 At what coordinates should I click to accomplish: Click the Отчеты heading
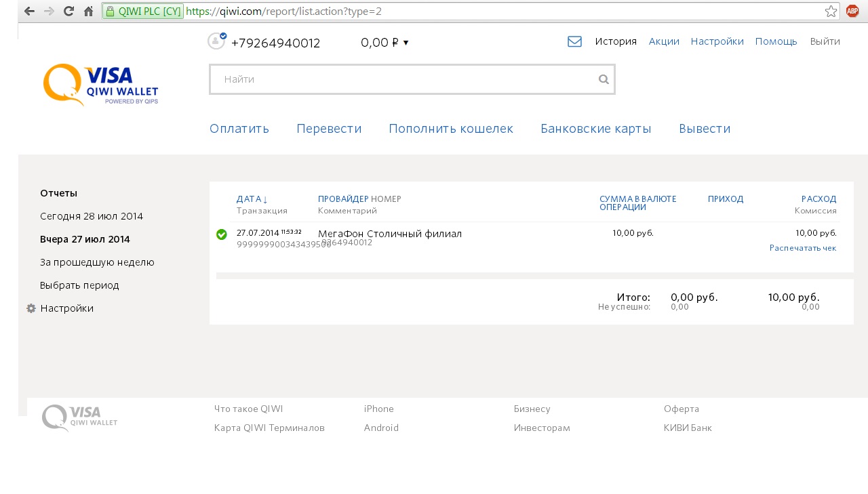[58, 193]
